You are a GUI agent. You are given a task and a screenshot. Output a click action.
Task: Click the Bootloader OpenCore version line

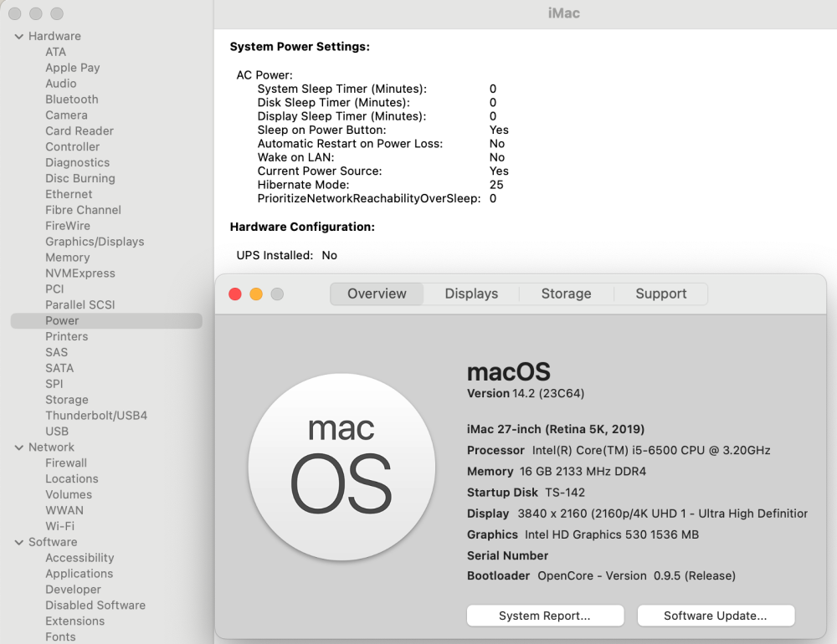click(601, 576)
